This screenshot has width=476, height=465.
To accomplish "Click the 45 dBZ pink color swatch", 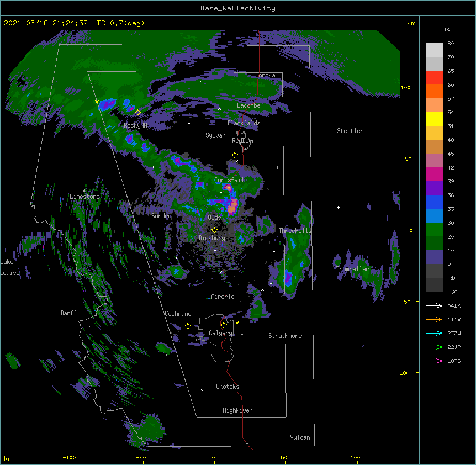I will 434,160.
